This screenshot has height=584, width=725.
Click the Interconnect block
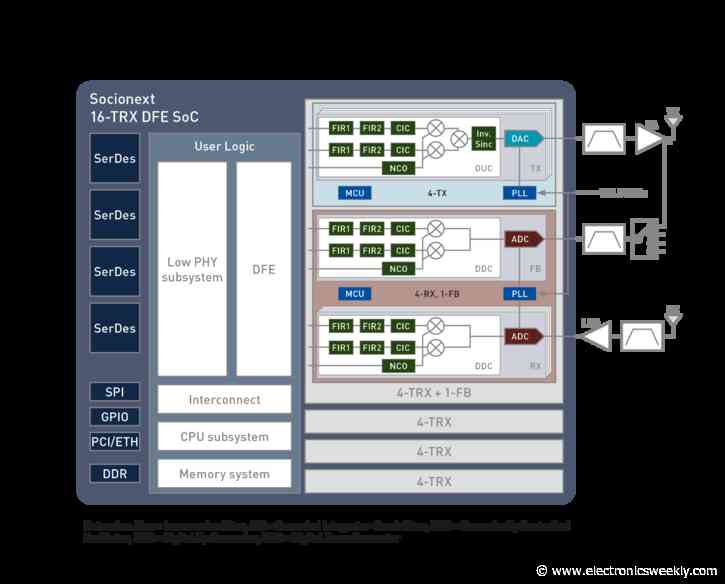225,400
